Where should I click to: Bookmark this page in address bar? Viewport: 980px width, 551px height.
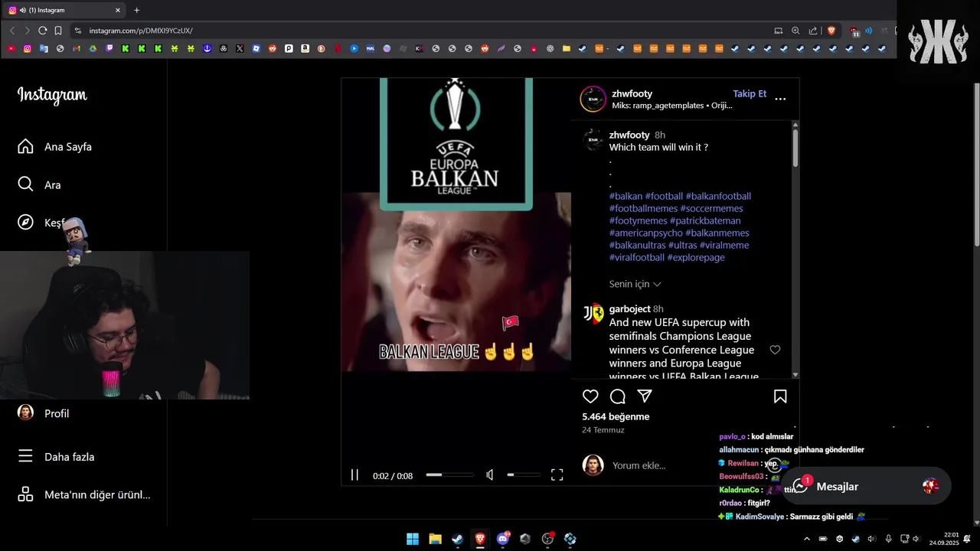pyautogui.click(x=57, y=31)
